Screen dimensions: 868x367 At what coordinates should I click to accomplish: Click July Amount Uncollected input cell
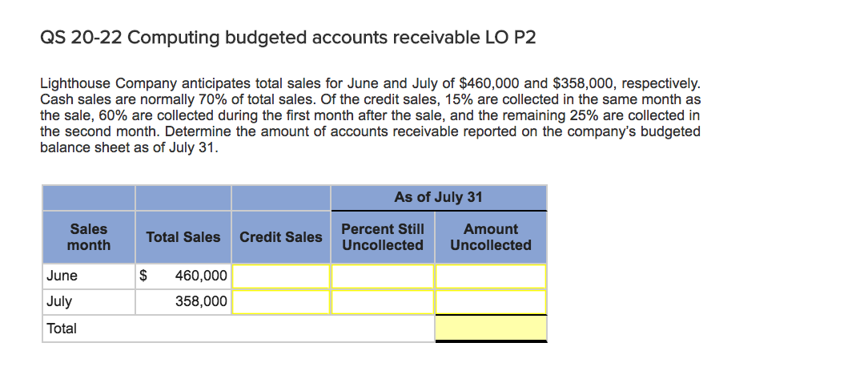491,302
